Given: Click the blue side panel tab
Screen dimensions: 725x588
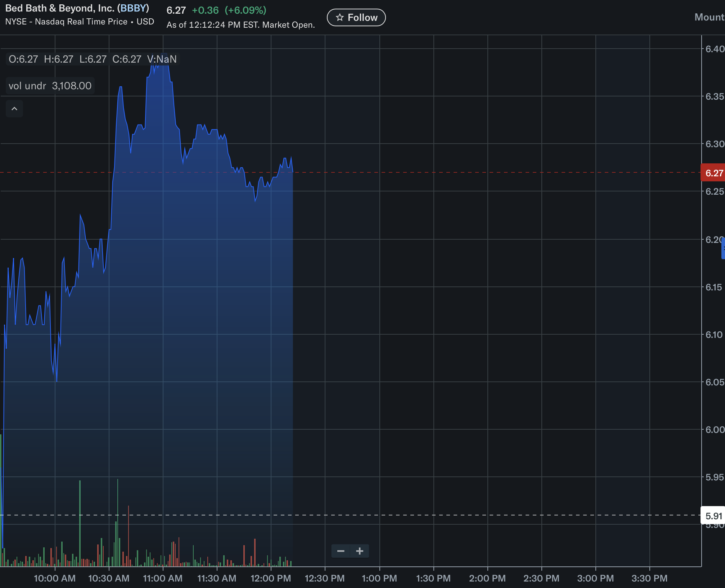Looking at the screenshot, I should [x=723, y=248].
